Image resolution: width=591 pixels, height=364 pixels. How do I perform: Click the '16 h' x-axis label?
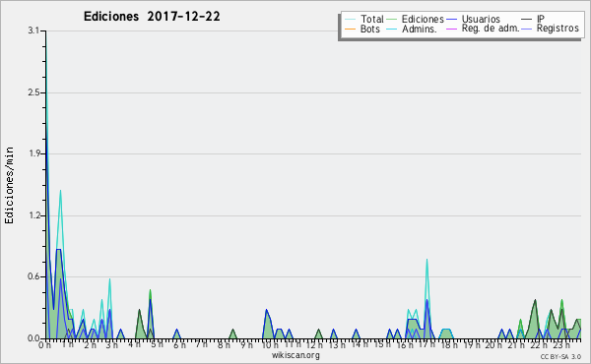pyautogui.click(x=405, y=345)
